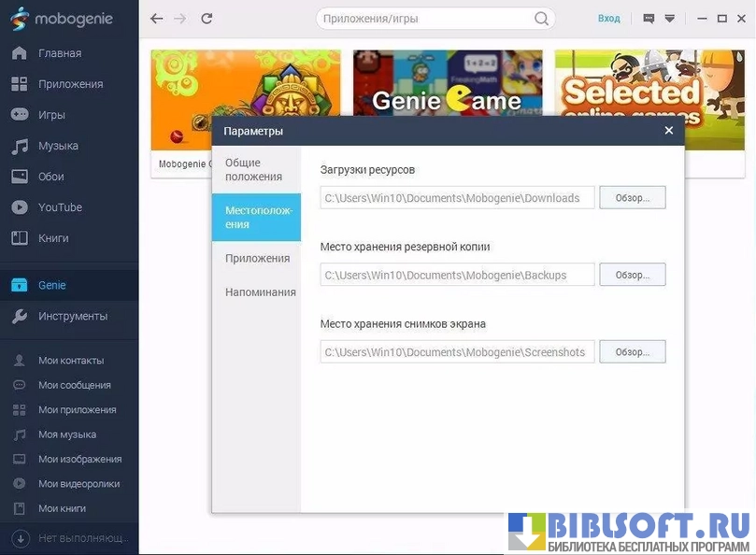Click the Инструменты wrench icon

tap(19, 316)
